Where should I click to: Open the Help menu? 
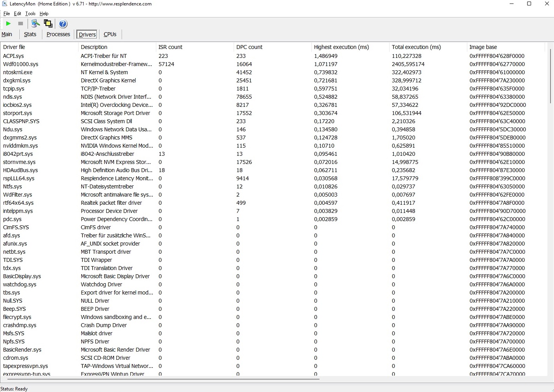(44, 14)
